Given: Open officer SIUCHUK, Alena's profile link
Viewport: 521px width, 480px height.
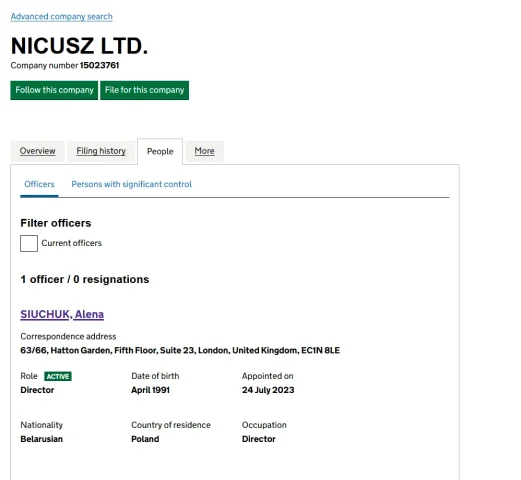Looking at the screenshot, I should click(62, 314).
